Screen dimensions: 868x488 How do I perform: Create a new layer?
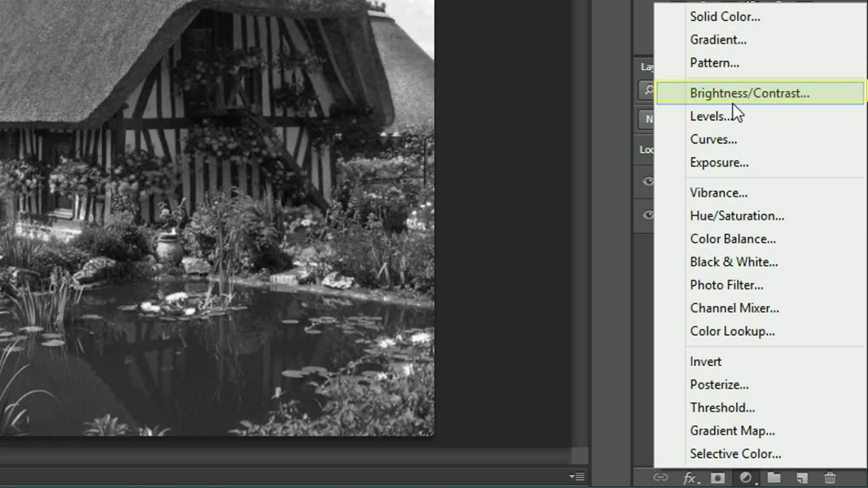point(802,478)
